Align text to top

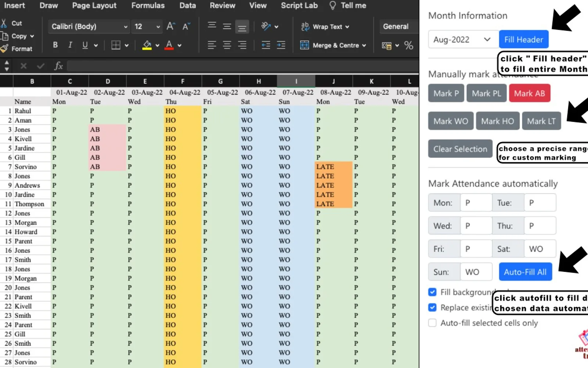(x=212, y=26)
